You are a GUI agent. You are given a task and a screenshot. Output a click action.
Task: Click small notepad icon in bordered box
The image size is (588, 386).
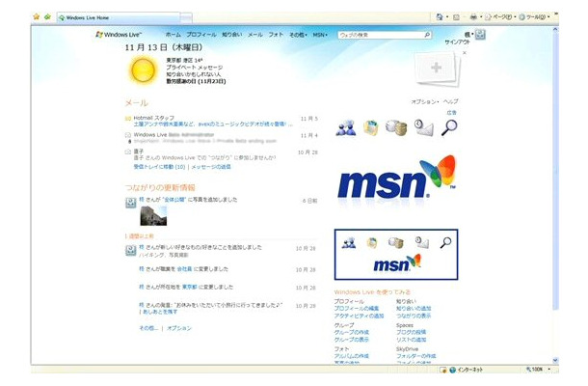coord(372,243)
